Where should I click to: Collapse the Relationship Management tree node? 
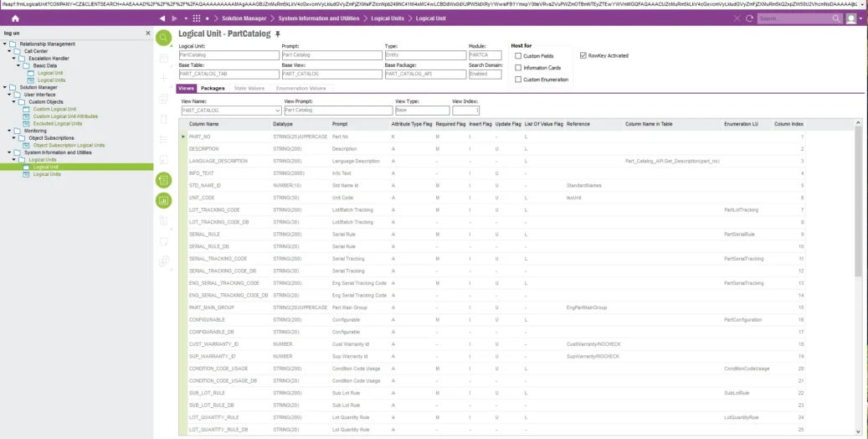pyautogui.click(x=4, y=44)
